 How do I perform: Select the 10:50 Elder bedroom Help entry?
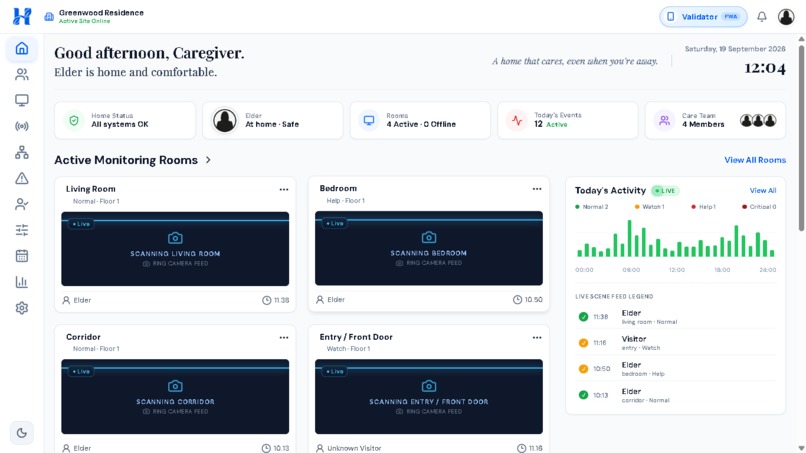click(x=675, y=369)
